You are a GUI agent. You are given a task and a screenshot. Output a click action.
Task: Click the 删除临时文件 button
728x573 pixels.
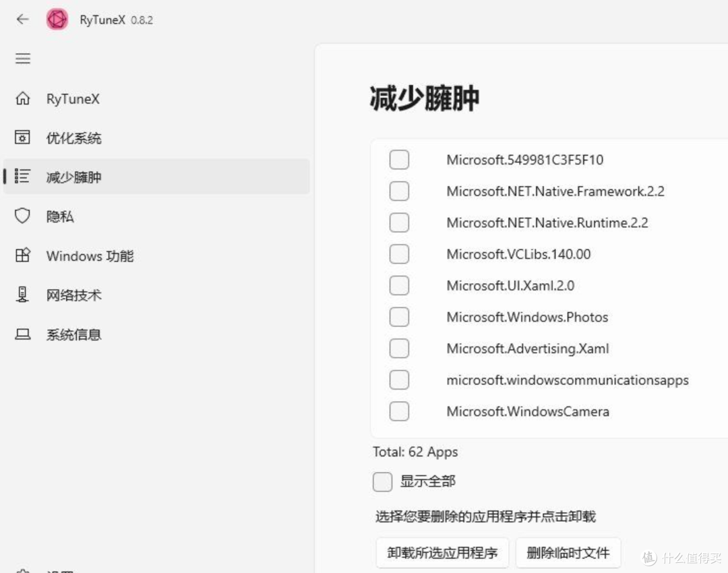tap(568, 553)
